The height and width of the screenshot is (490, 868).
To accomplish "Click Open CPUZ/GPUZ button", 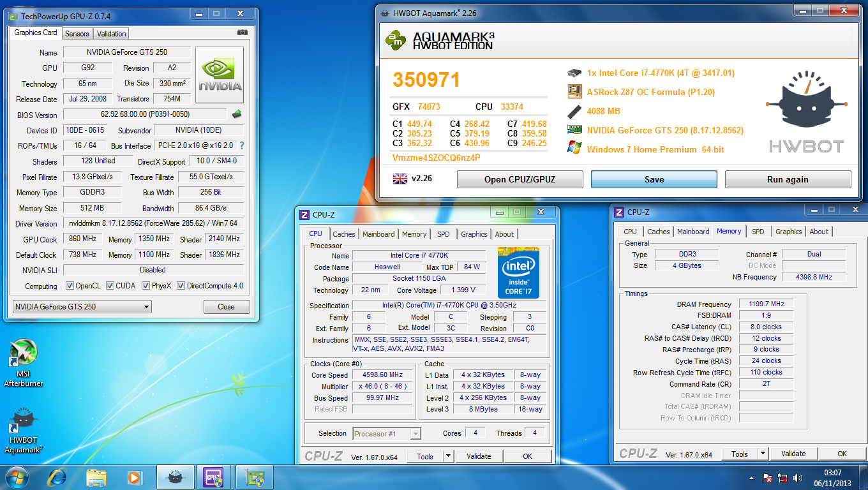I will (520, 179).
